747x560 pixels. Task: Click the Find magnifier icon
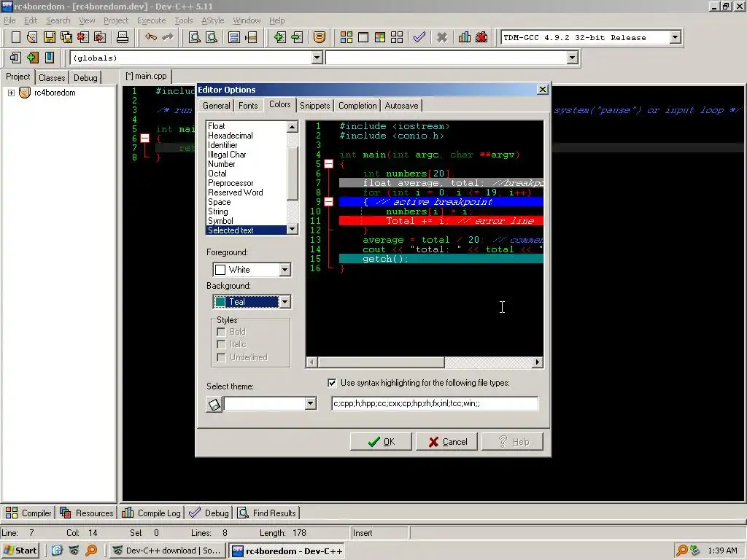[x=194, y=37]
